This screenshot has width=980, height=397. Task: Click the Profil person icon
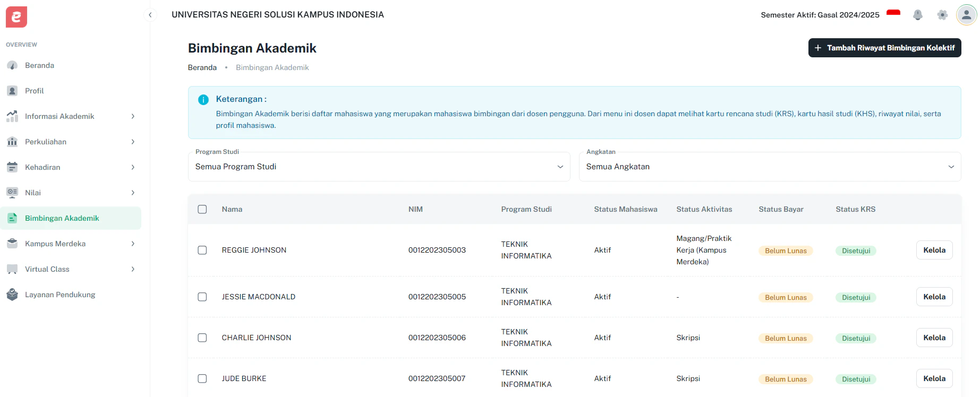[x=12, y=91]
